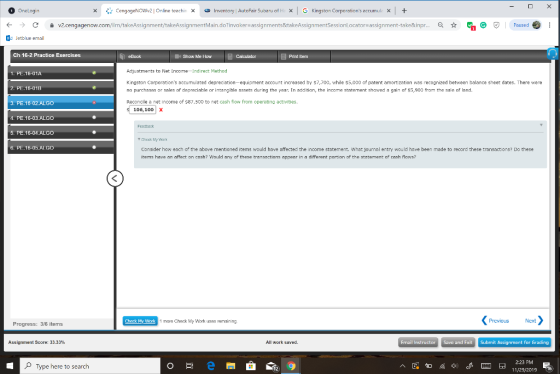Select exercise 5. PE.16-04.ALGO
The width and height of the screenshot is (560, 374).
[61, 133]
